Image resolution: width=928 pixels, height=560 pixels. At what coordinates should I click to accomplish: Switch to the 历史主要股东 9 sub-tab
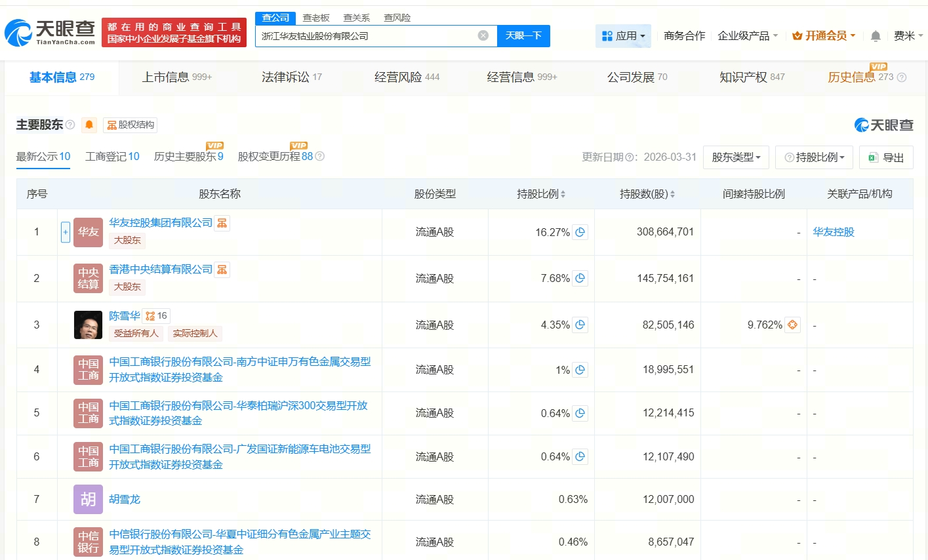coord(189,157)
